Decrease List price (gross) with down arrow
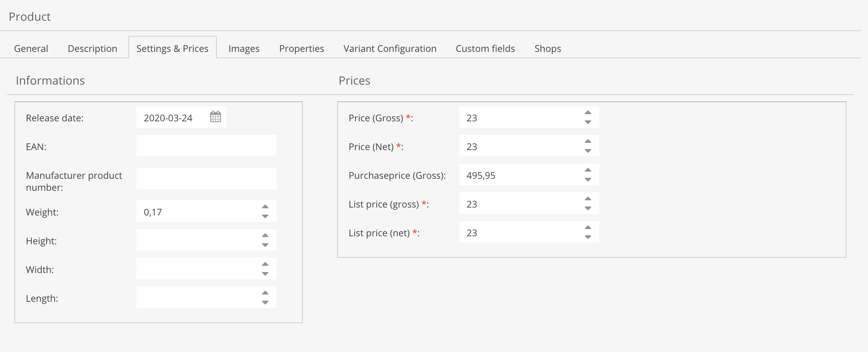The image size is (868, 352). pyautogui.click(x=588, y=208)
